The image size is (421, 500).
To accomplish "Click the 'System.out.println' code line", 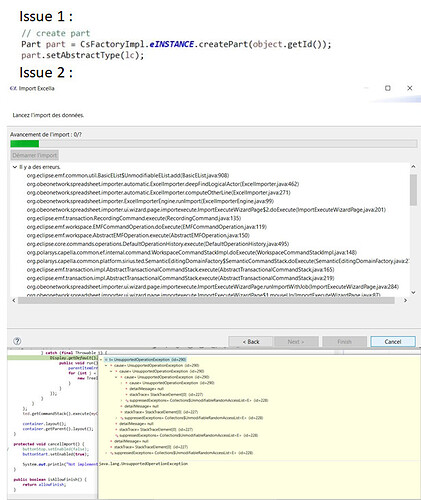I will coord(60,464).
